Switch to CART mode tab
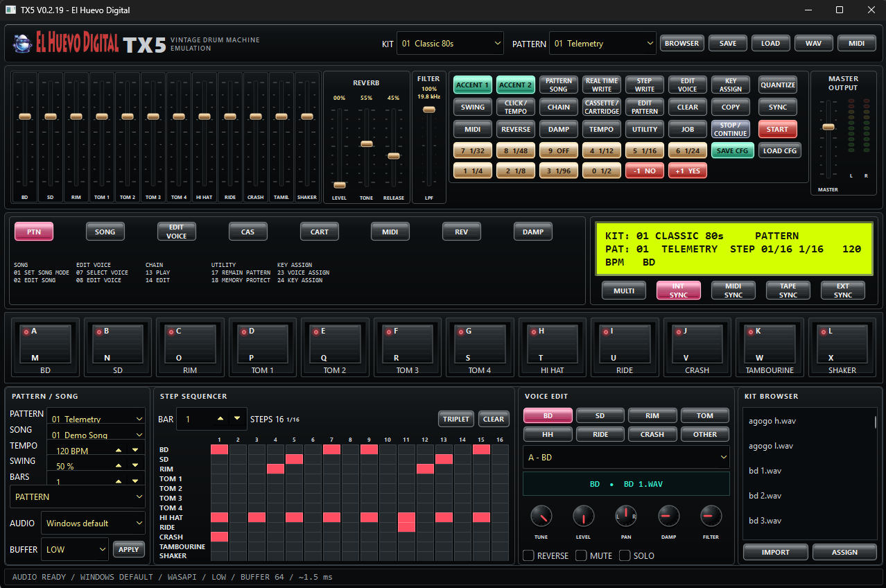This screenshot has height=588, width=886. pyautogui.click(x=319, y=232)
